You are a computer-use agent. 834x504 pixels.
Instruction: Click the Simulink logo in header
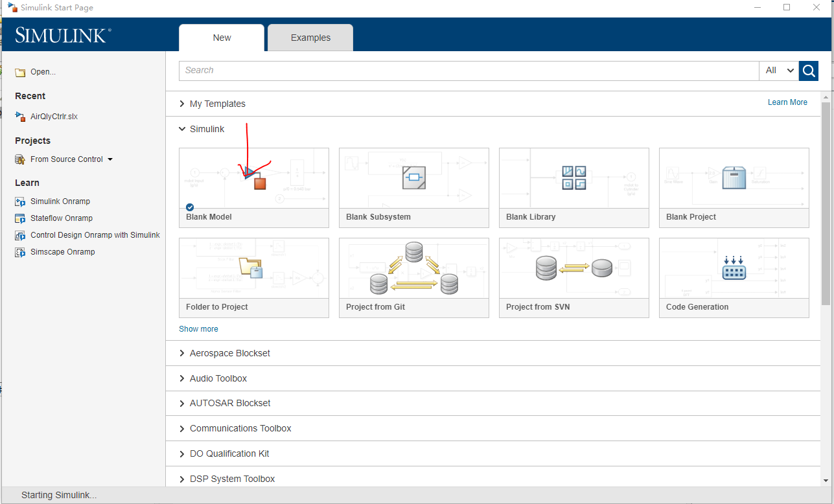pyautogui.click(x=64, y=35)
